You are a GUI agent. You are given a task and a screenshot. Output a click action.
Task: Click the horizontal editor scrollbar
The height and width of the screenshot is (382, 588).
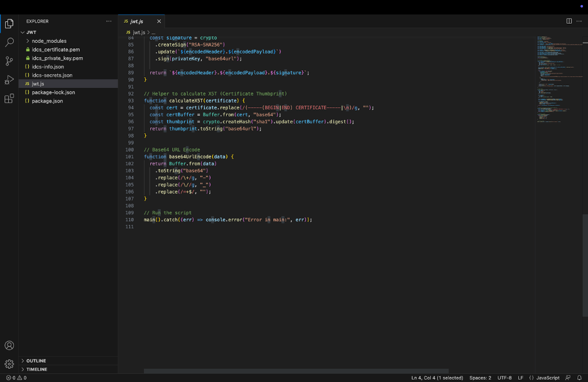tap(296, 371)
